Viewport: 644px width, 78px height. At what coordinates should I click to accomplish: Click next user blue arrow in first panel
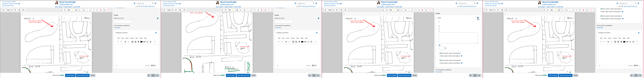point(156,3)
